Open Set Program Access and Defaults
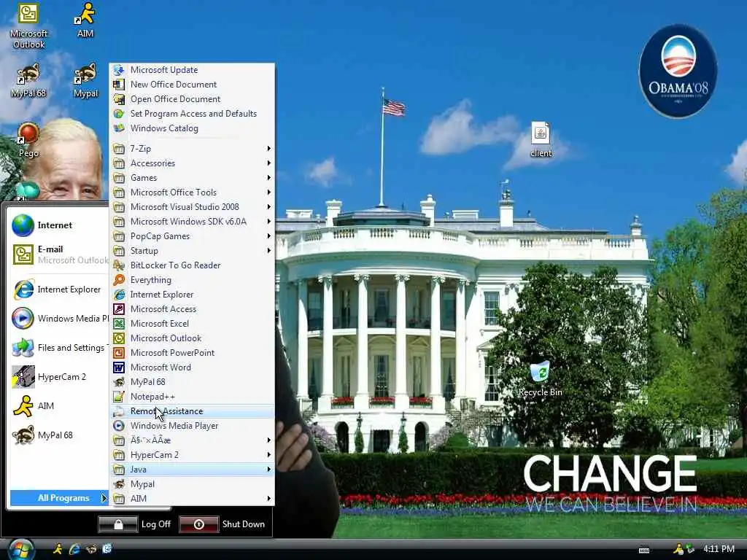 coord(193,114)
